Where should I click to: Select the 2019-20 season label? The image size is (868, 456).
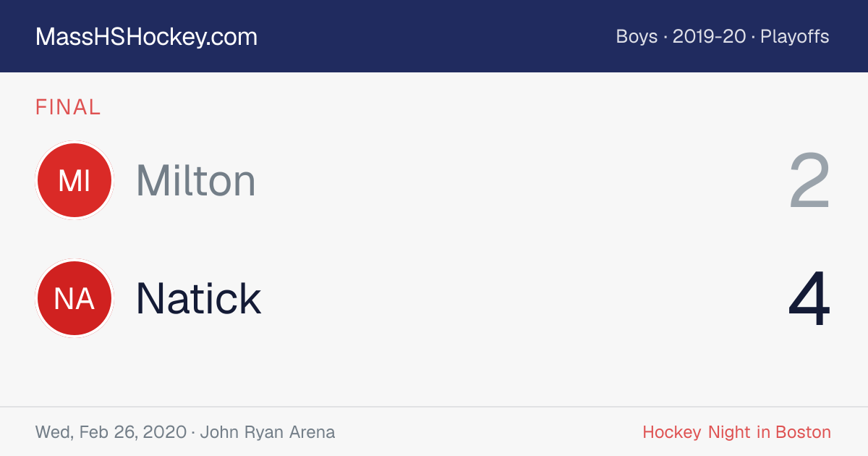point(709,36)
